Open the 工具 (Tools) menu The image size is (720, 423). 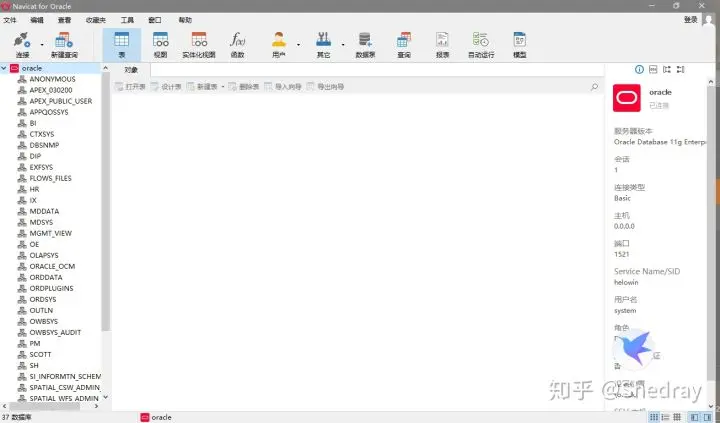(x=127, y=20)
